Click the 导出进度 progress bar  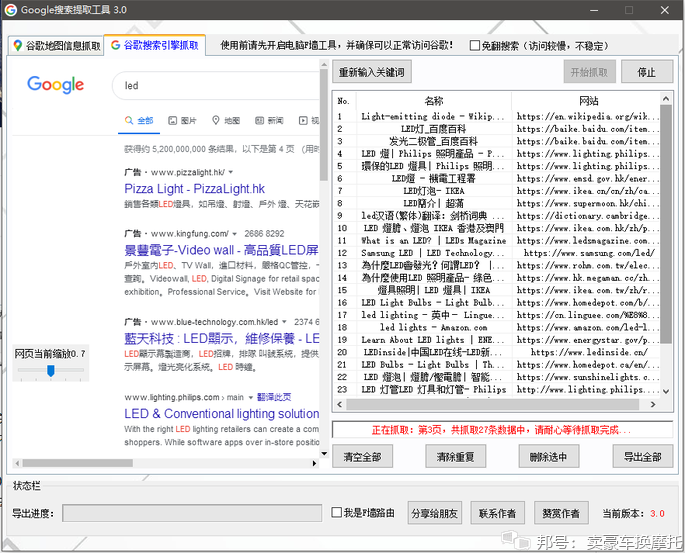pyautogui.click(x=192, y=513)
